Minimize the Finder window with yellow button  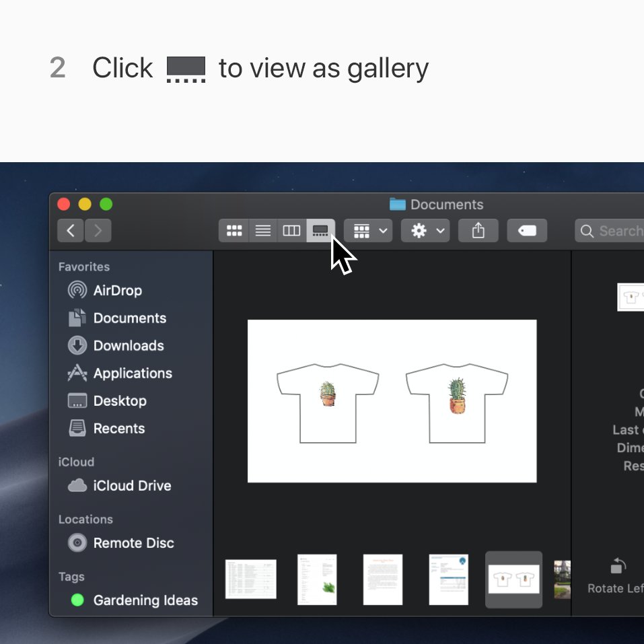pyautogui.click(x=85, y=204)
